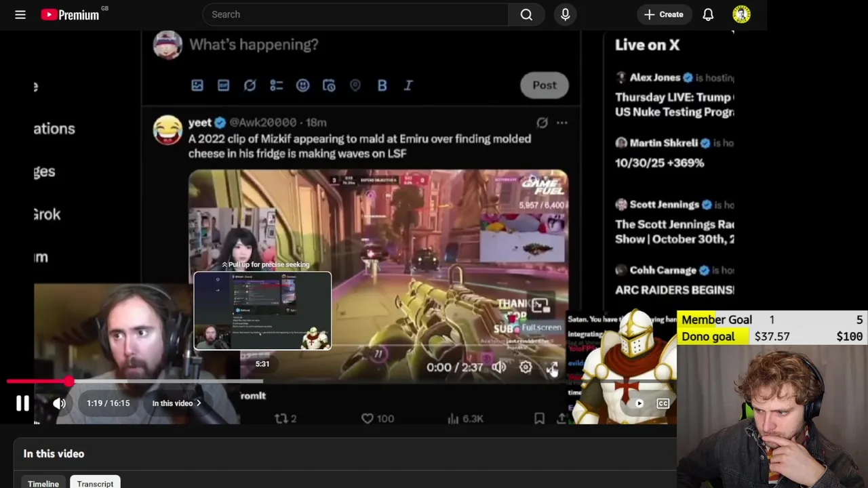Toggle closed captions CC button
The width and height of the screenshot is (868, 488).
click(663, 403)
